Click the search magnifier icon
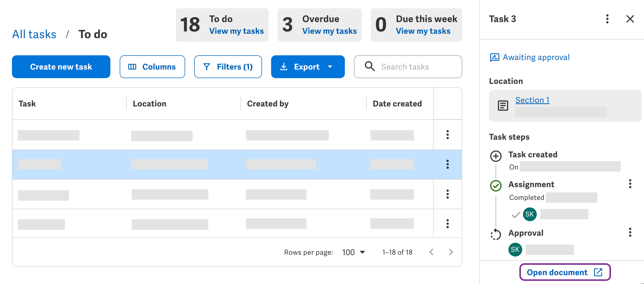This screenshot has height=284, width=644. pyautogui.click(x=369, y=67)
